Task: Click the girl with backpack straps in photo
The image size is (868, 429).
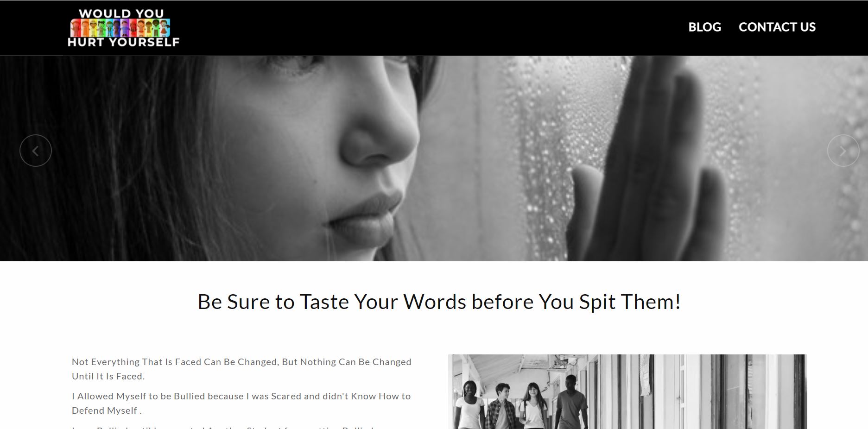Action: pos(533,407)
